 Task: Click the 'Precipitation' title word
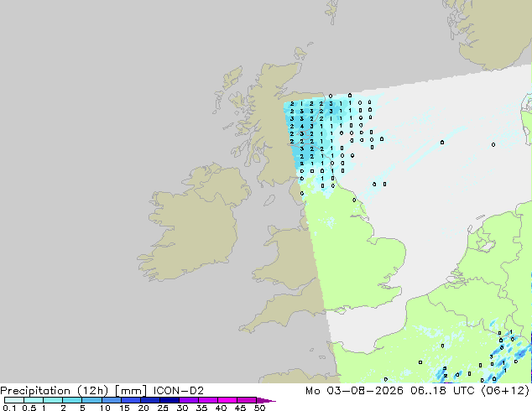[35, 391]
